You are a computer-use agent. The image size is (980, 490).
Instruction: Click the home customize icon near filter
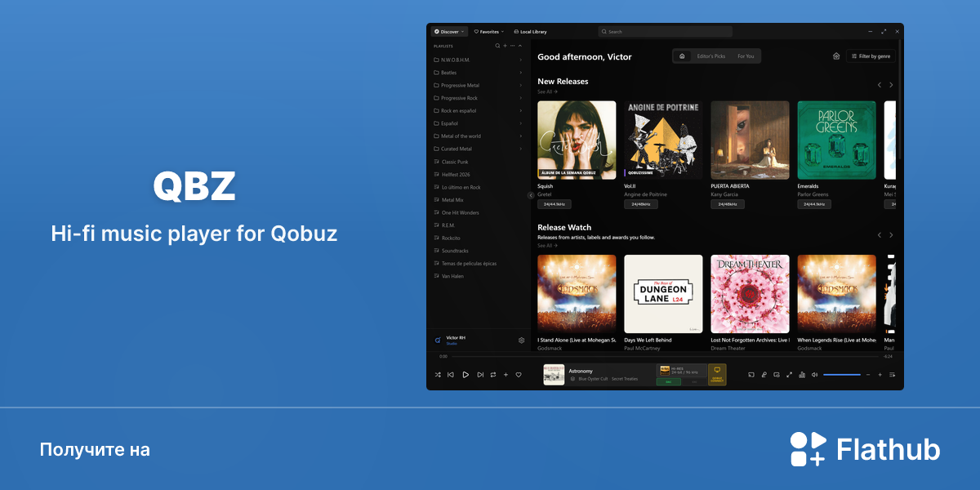[x=836, y=56]
